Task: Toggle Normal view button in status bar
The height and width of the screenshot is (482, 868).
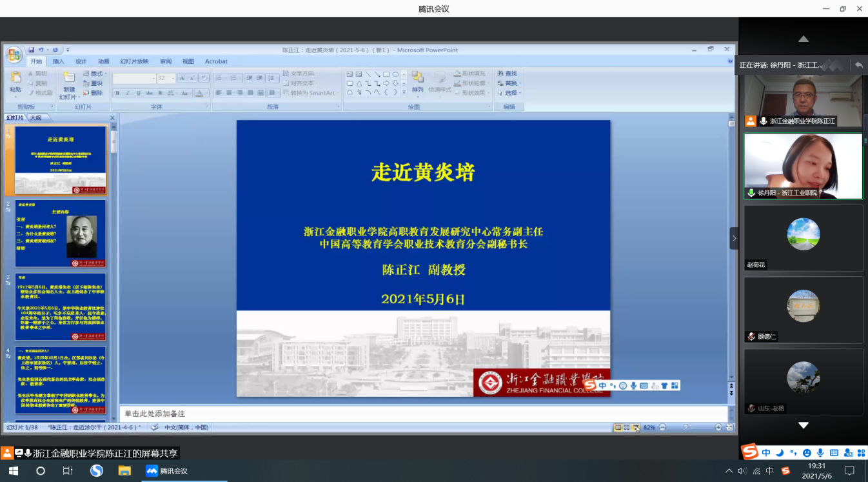Action: 618,427
